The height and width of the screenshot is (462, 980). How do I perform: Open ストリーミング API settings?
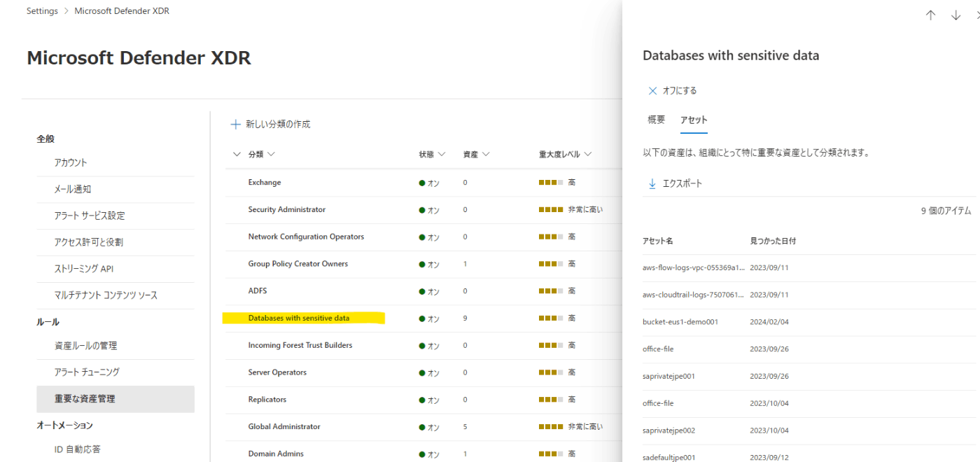tap(84, 269)
